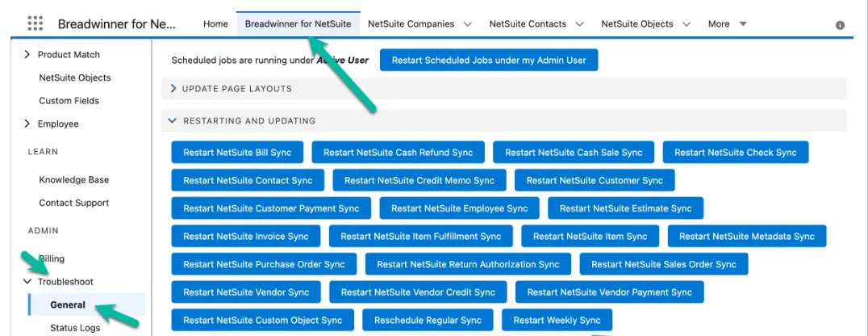Click Restart NetSuite Sales Order Sync
This screenshot has height=336, width=868.
click(664, 264)
